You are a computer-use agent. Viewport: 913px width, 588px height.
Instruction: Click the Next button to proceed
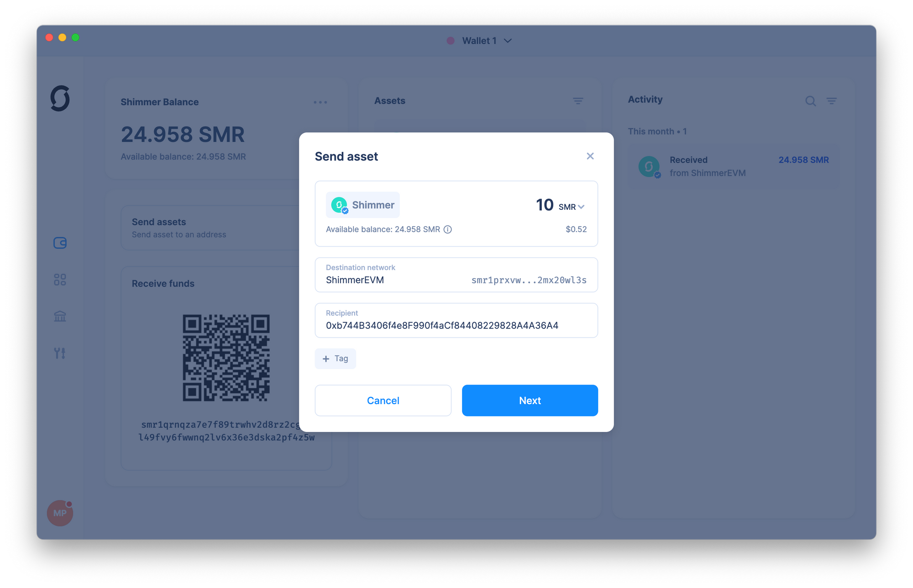(530, 401)
